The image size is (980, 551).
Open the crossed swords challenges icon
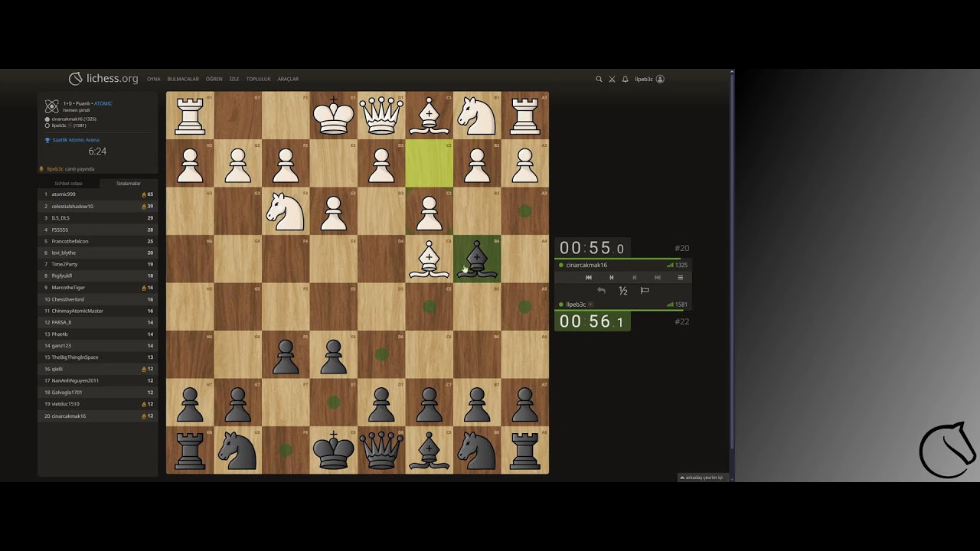click(x=612, y=79)
